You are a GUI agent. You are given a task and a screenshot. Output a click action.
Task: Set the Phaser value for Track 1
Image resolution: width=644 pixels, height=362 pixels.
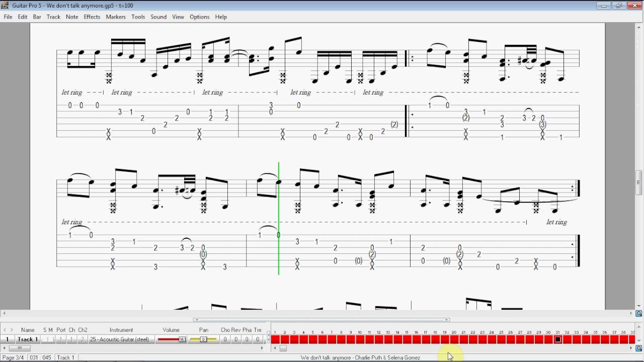[x=247, y=339]
